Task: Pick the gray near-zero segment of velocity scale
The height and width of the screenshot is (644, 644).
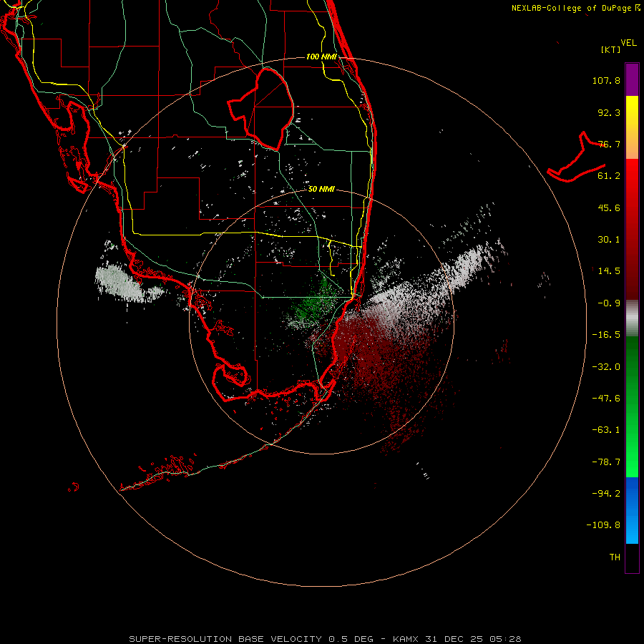Action: click(x=632, y=317)
